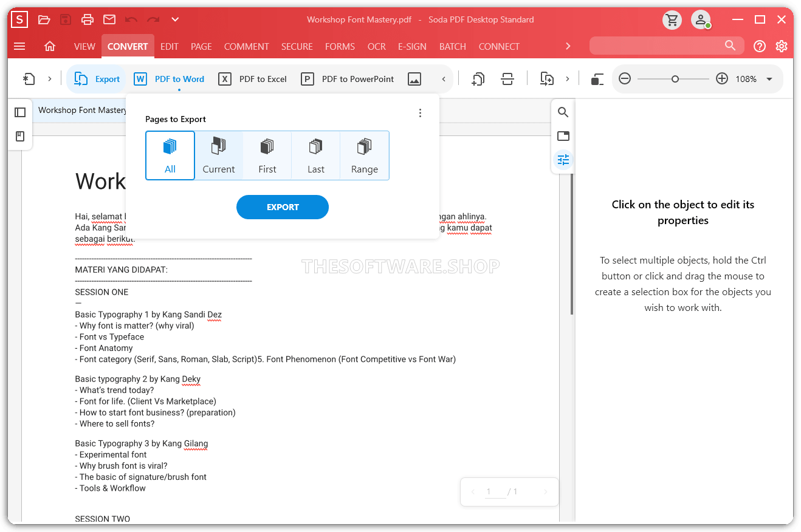Select Current page export option
Viewport: 801px width, 532px height.
click(x=219, y=155)
